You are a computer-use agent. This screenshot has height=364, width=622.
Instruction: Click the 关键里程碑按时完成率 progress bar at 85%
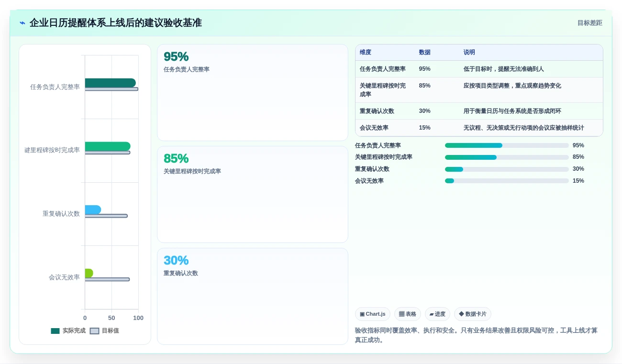pyautogui.click(x=507, y=157)
